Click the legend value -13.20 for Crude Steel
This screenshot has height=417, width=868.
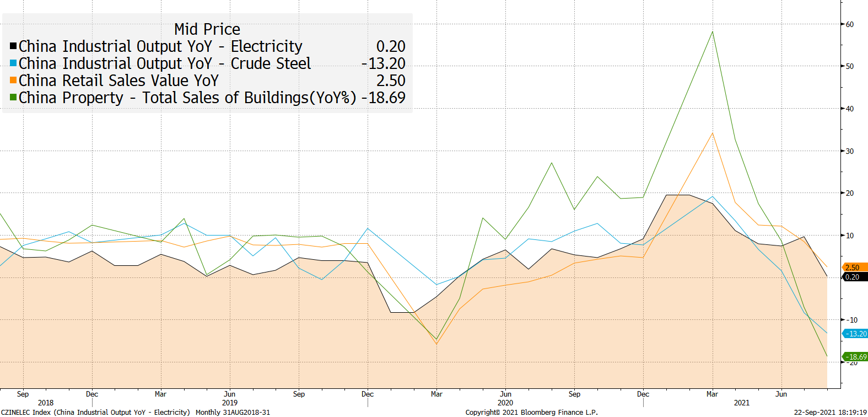coord(384,63)
